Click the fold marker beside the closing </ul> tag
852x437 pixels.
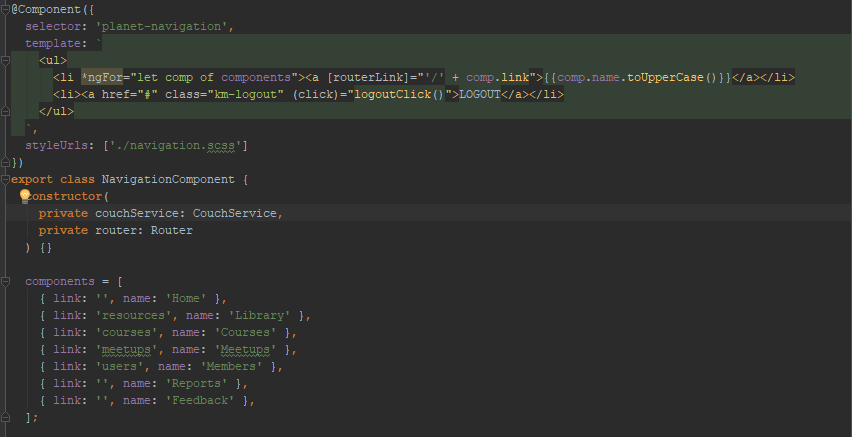click(5, 111)
